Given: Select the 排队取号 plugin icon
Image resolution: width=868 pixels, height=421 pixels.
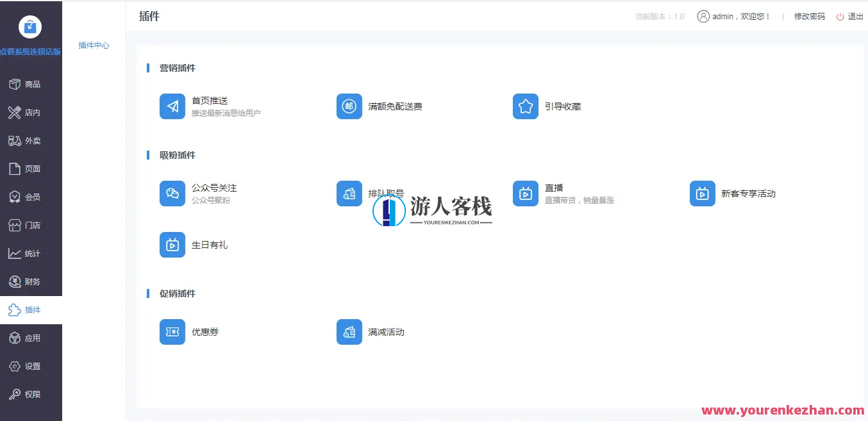Looking at the screenshot, I should (x=349, y=194).
